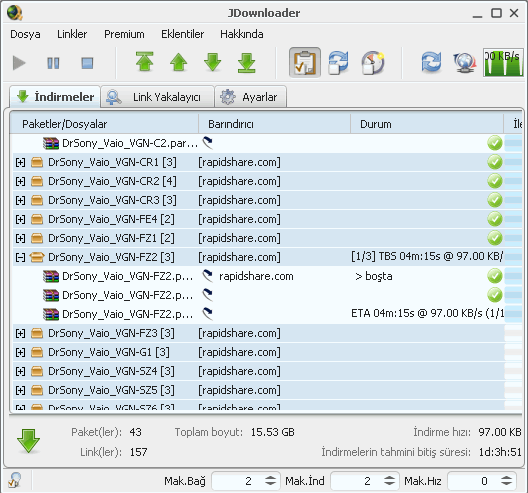Expand the DrSony_Vaio_VGN-SZ5 package
This screenshot has height=493, width=528.
[20, 390]
